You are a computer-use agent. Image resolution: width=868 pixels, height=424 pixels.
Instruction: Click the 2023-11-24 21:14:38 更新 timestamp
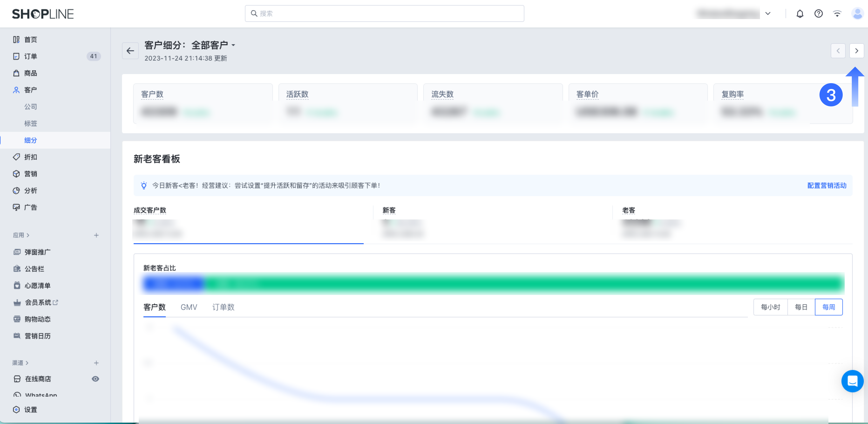click(186, 58)
